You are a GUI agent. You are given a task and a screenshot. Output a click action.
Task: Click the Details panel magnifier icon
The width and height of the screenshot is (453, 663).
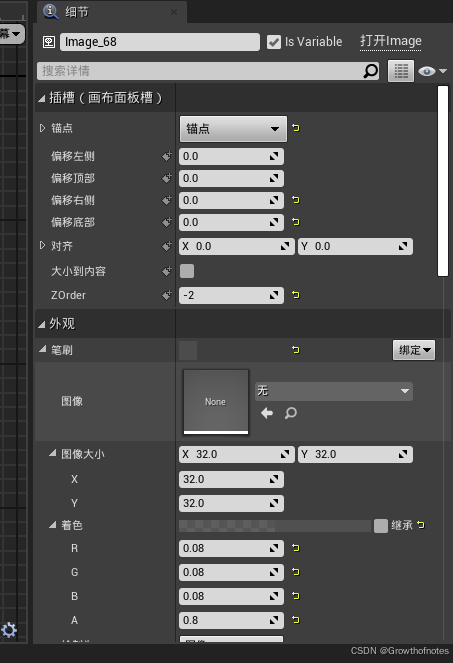click(51, 11)
